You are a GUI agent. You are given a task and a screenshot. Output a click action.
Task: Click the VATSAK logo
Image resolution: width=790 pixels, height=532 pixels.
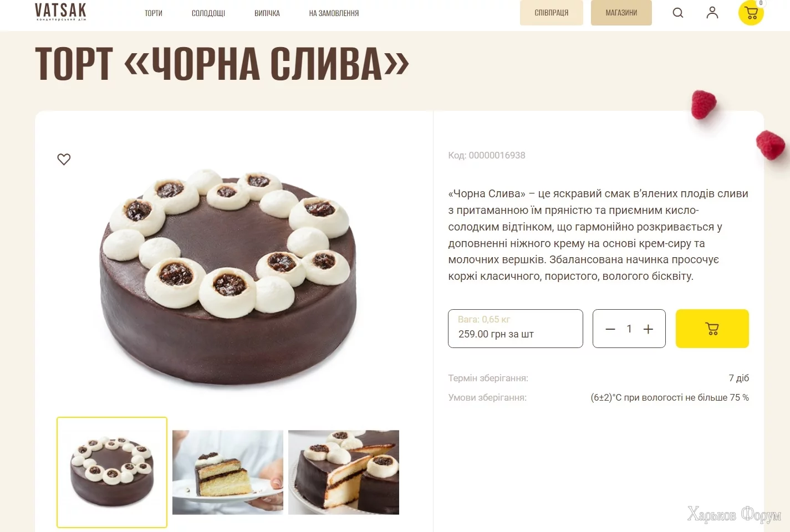tap(60, 12)
